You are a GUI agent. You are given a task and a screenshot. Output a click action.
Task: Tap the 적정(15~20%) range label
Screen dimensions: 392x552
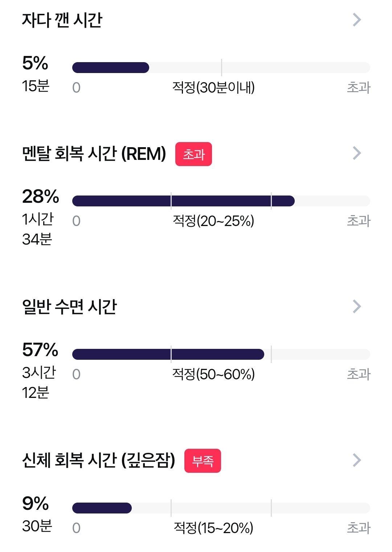213,528
